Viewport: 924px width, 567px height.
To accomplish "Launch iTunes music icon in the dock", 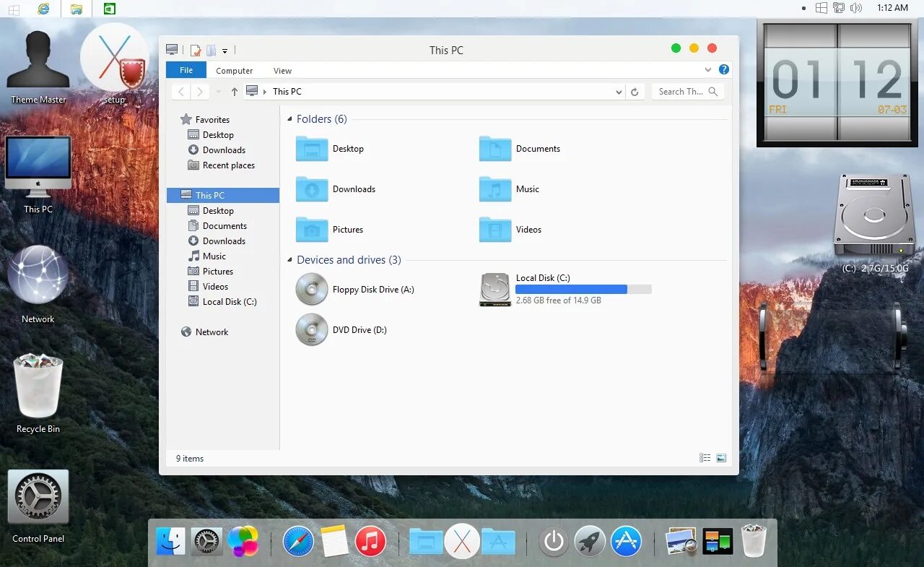I will coord(370,541).
